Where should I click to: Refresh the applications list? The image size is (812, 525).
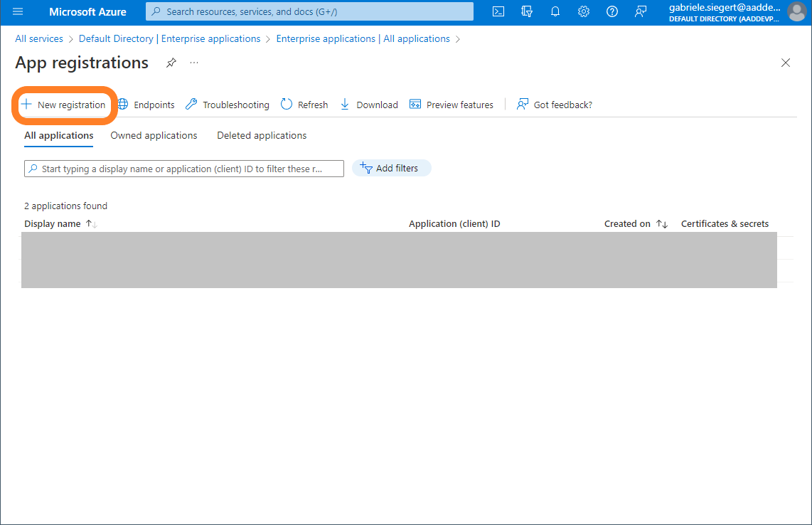(304, 105)
